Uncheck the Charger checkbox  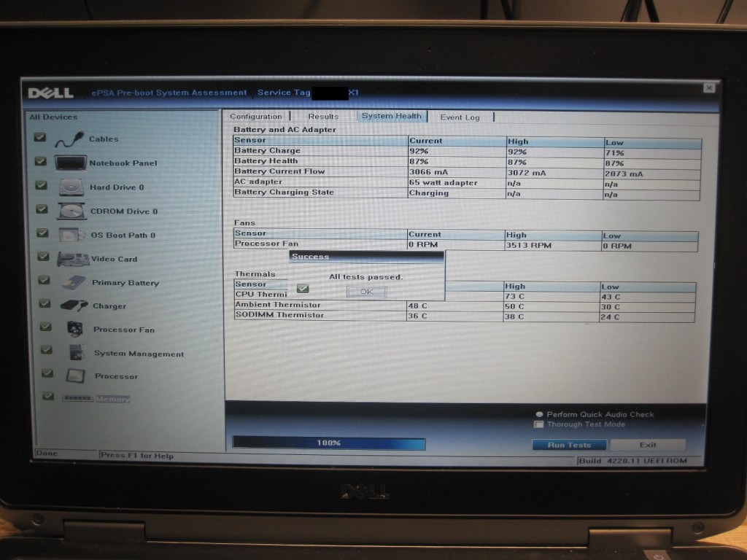(44, 303)
